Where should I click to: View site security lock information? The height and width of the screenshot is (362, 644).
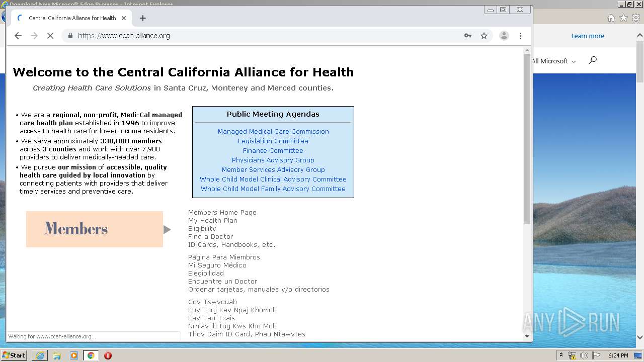pyautogui.click(x=70, y=36)
